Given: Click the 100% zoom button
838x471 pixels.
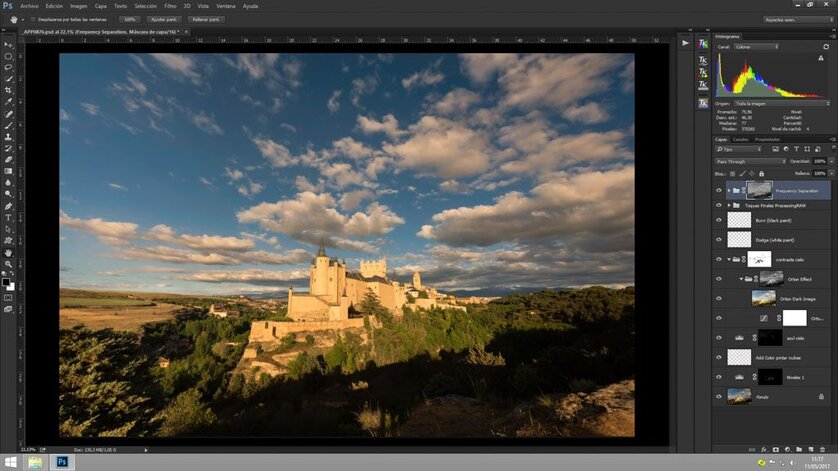Looking at the screenshot, I should (129, 19).
